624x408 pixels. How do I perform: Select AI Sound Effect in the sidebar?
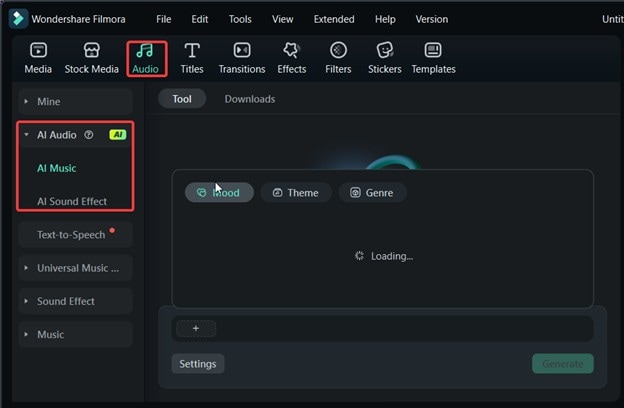[72, 201]
